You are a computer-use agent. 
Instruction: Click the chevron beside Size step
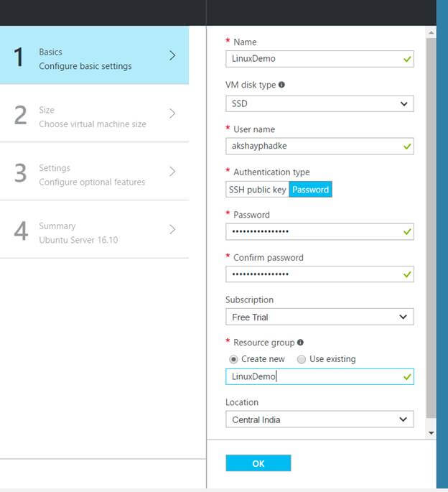[x=172, y=113]
